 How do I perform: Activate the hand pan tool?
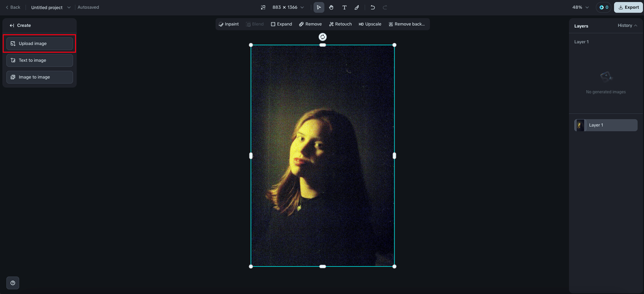[331, 8]
